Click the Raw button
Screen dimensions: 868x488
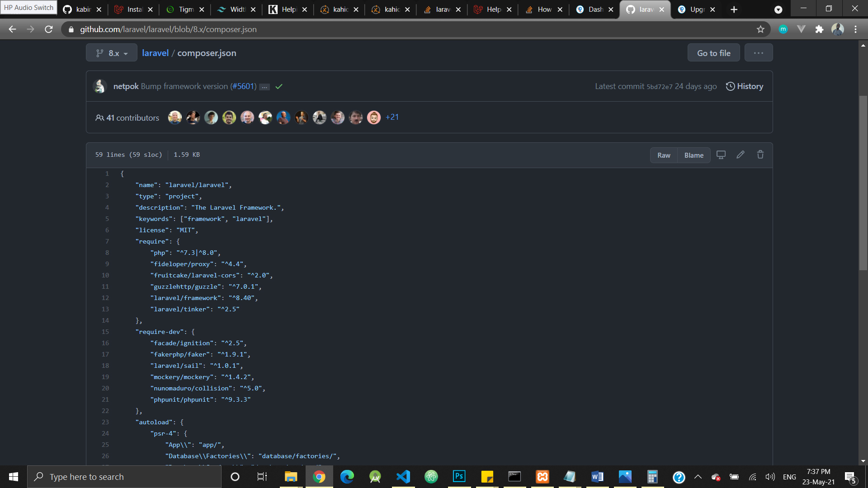tap(663, 155)
